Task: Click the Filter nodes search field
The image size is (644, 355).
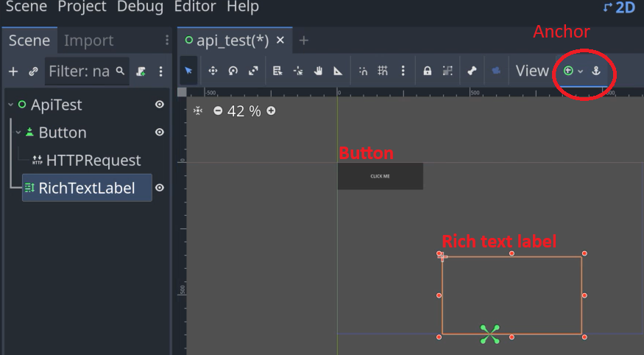Action: 87,71
